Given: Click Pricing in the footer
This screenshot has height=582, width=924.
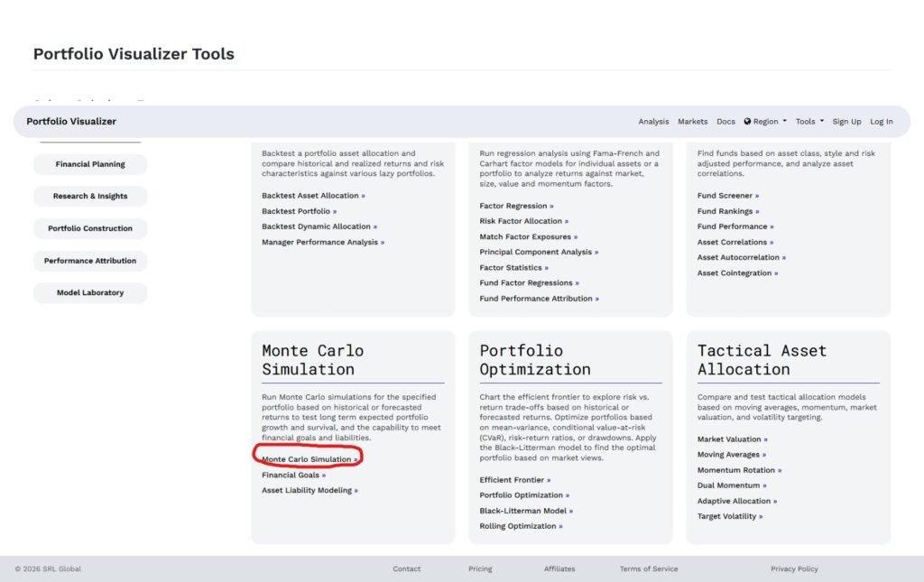Looking at the screenshot, I should [x=480, y=569].
